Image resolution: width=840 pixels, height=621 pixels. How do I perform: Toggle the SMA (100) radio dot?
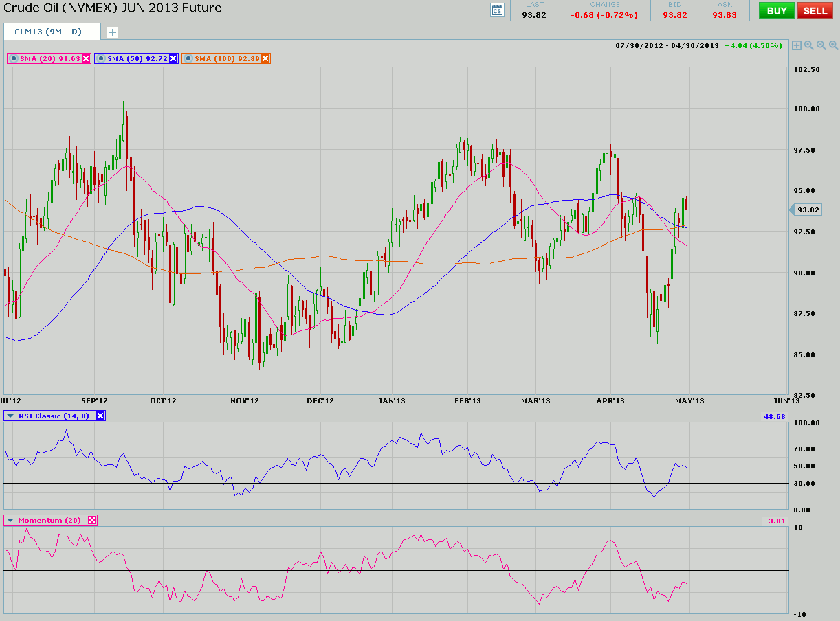188,59
